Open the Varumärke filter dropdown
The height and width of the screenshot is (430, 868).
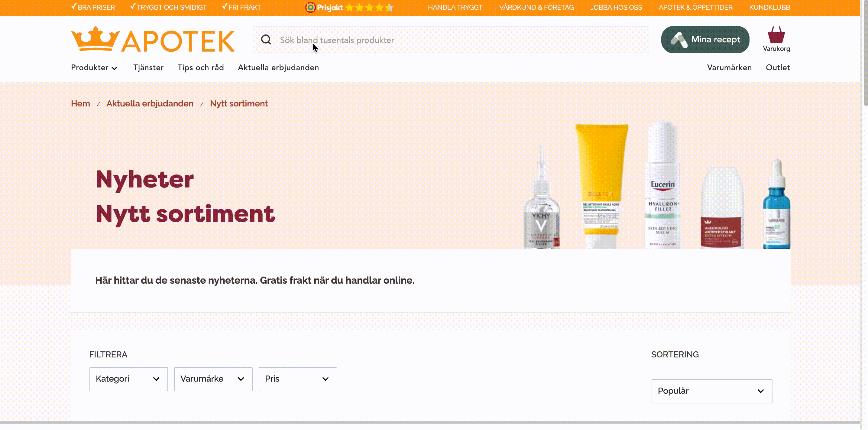(x=213, y=379)
